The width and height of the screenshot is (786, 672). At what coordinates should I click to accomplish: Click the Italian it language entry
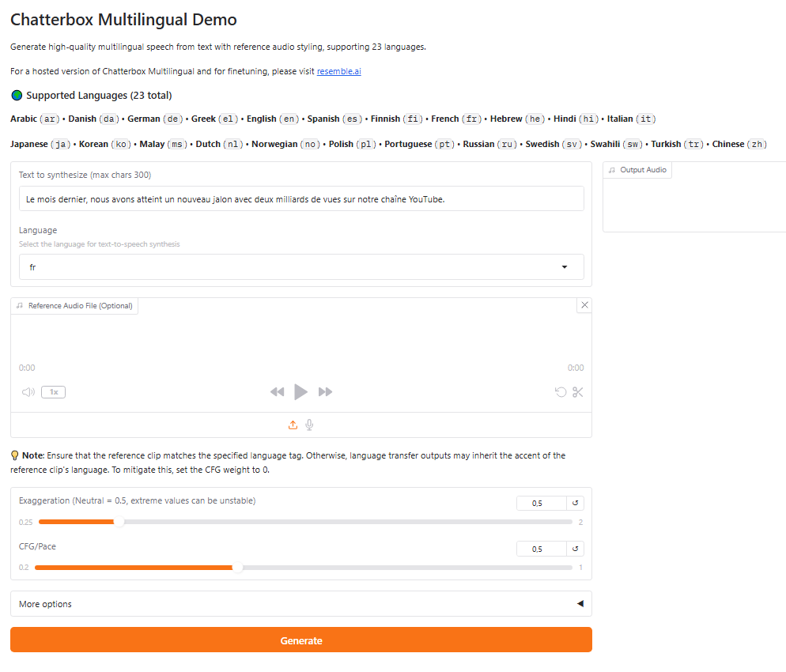(x=631, y=119)
